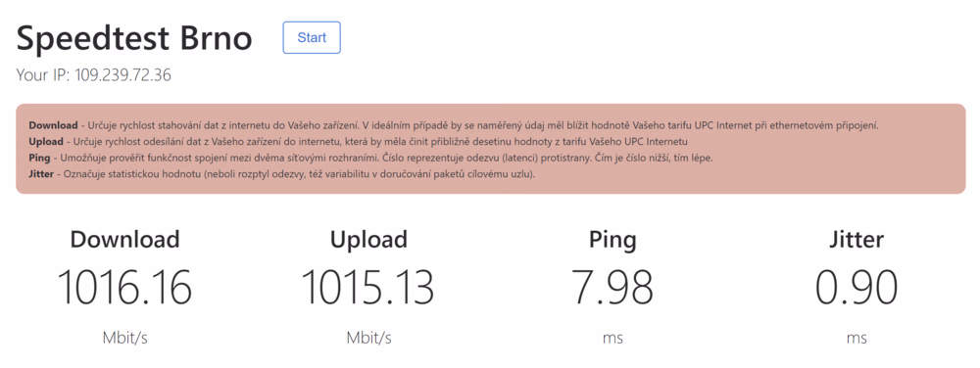Click the Download heading label
Viewport: 980px width, 368px height.
pyautogui.click(x=125, y=239)
